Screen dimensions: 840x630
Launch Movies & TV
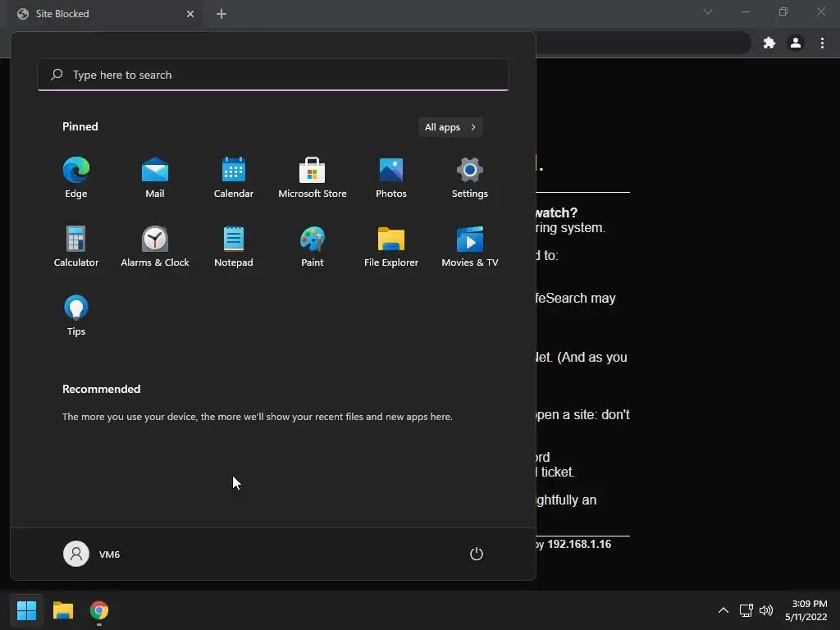470,246
